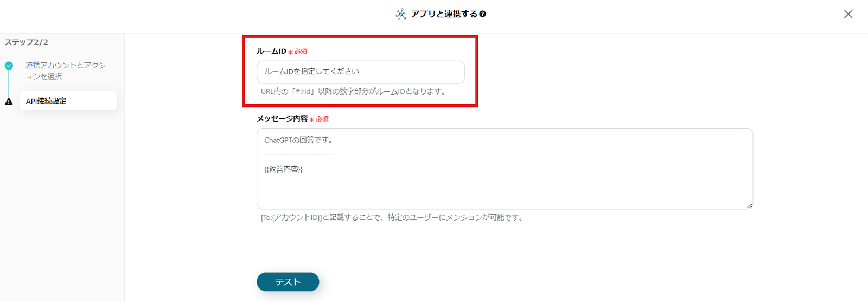Click the ステップ2/2 heading text

(27, 42)
